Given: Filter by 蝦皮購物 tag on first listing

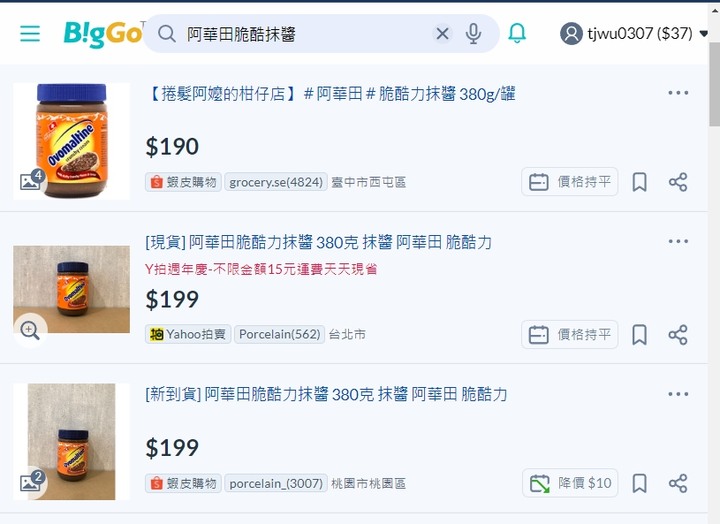Looking at the screenshot, I should pyautogui.click(x=183, y=182).
